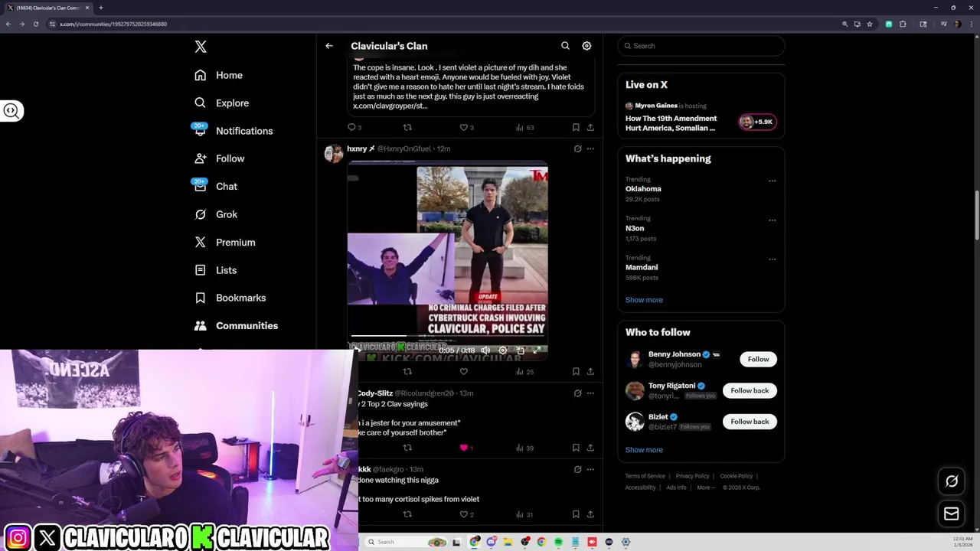Open more options on hxnry post
Screen dimensions: 980x551
[x=590, y=148]
